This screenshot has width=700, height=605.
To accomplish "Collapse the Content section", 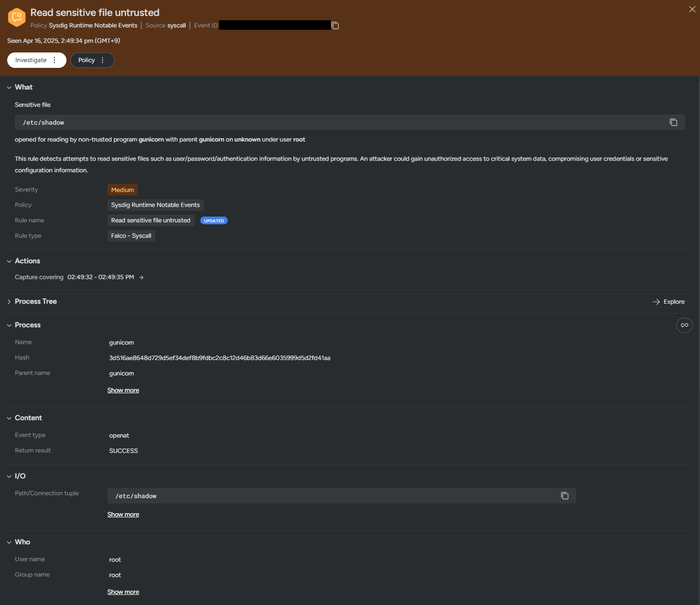I will pos(9,418).
